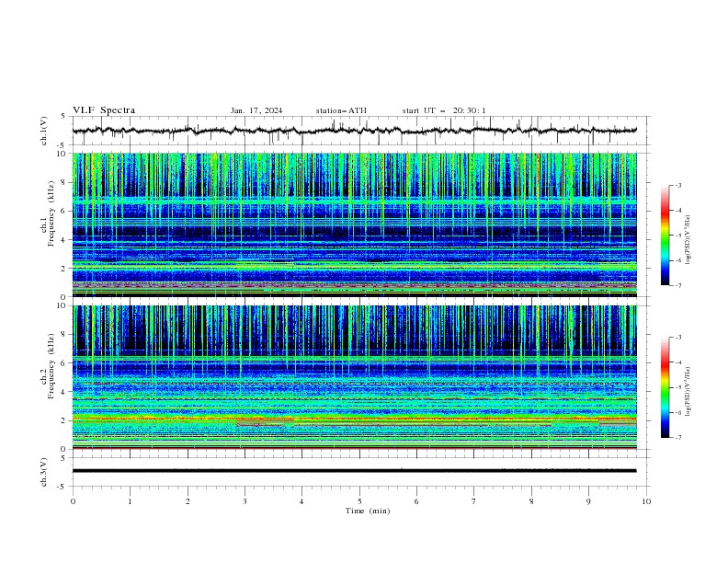Image resolution: width=728 pixels, height=563 pixels.
Task: Click inside the ch.2 spectrogram panel
Action: point(354,377)
